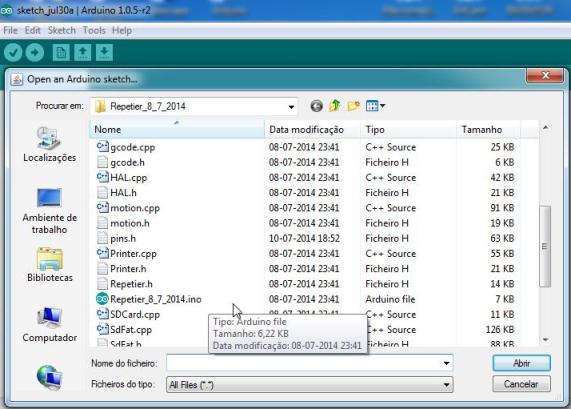571x409 pixels.
Task: Click the Open sketch up-arrow icon
Action: pyautogui.click(x=83, y=53)
